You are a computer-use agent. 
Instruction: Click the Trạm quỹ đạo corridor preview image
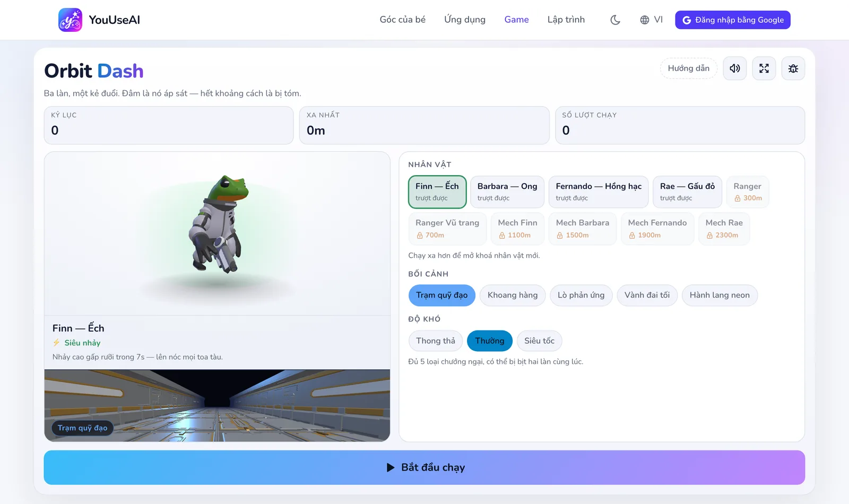(x=217, y=405)
